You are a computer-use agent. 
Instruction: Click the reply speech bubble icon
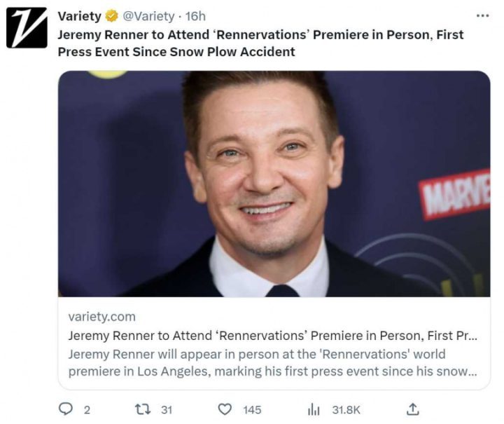click(66, 409)
